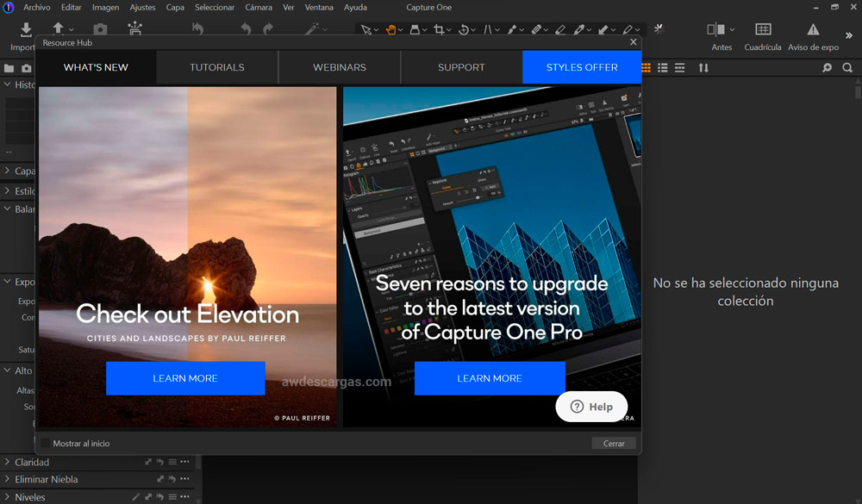The height and width of the screenshot is (504, 862).
Task: Click LEARN MORE under Seven reasons to upgrade
Action: pyautogui.click(x=490, y=378)
